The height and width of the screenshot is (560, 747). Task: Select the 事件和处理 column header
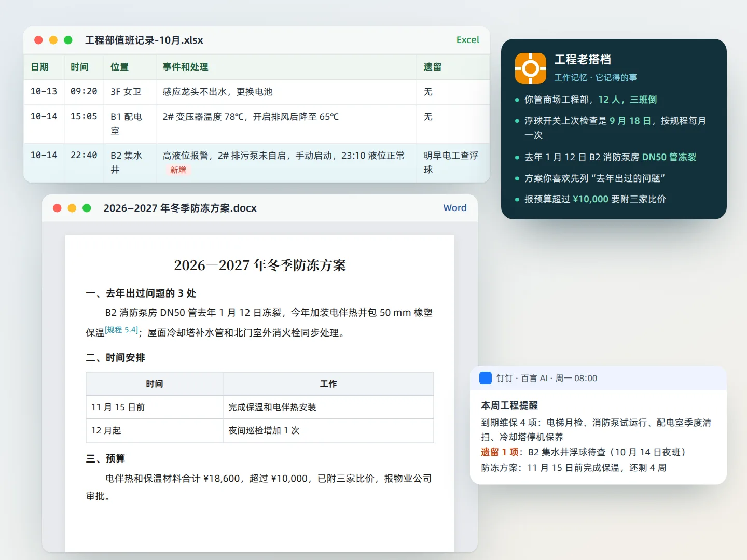[286, 67]
